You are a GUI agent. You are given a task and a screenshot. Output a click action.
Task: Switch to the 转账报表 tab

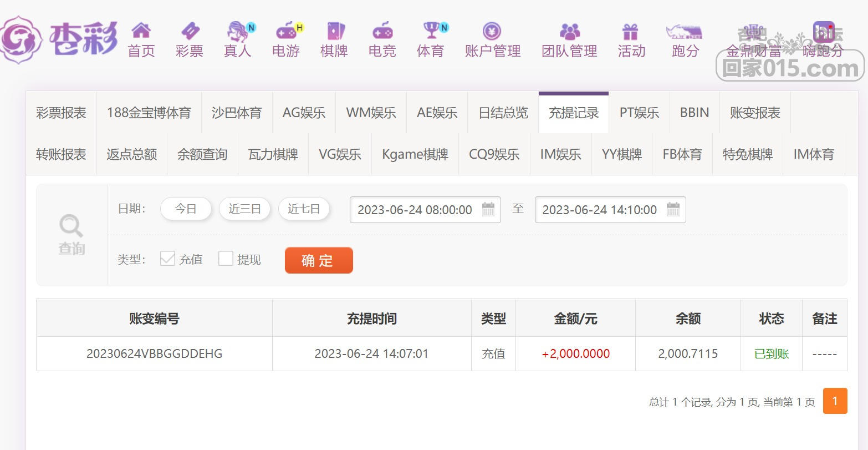(61, 154)
